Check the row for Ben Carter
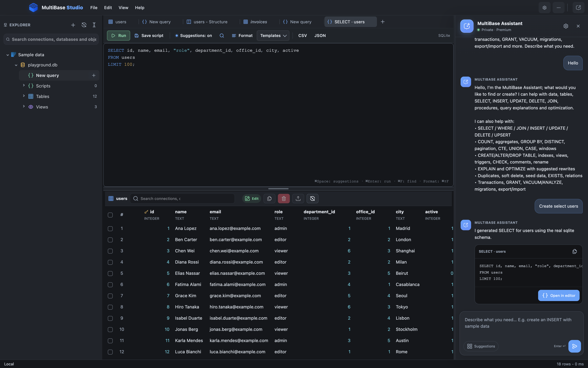This screenshot has width=588, height=368. click(110, 240)
